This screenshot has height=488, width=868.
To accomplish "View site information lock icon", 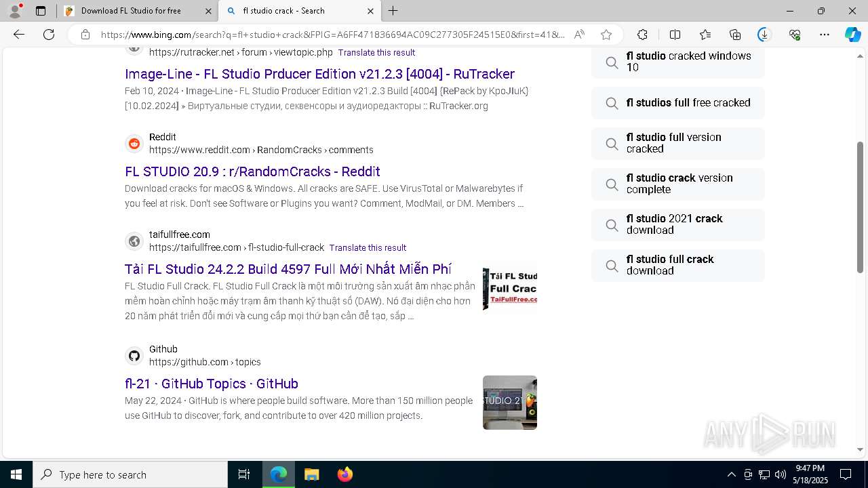I will pyautogui.click(x=85, y=35).
